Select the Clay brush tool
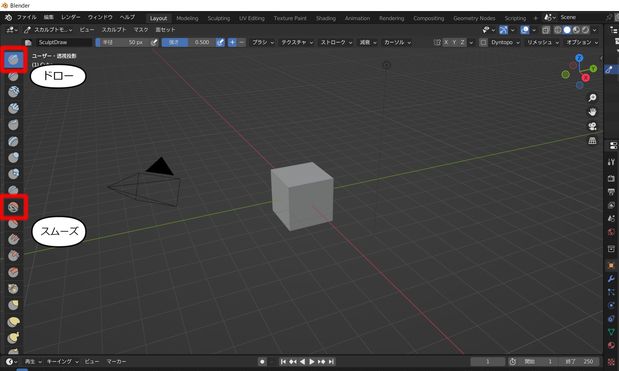 click(x=13, y=92)
